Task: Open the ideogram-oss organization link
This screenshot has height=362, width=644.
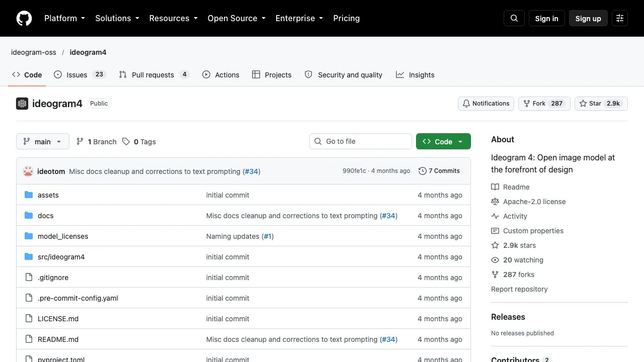Action: tap(34, 52)
